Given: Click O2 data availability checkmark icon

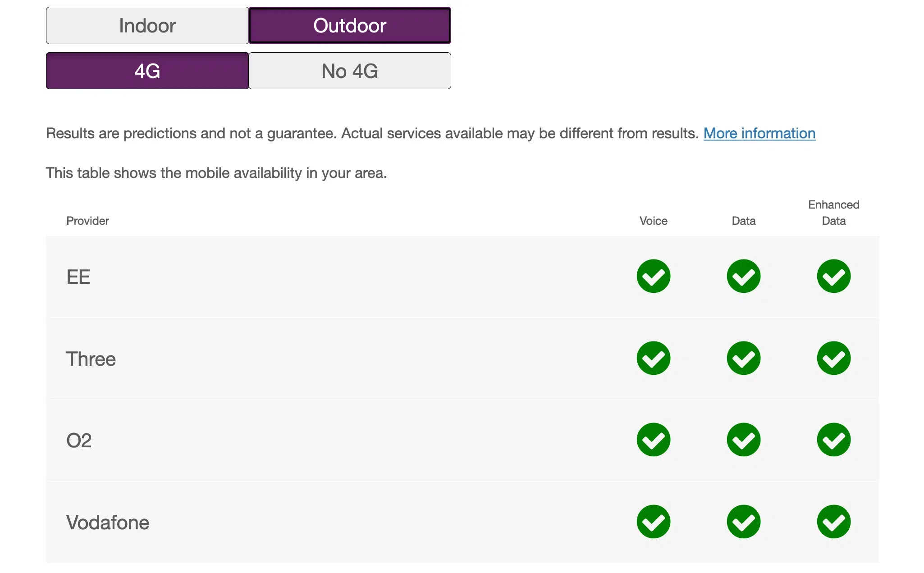Looking at the screenshot, I should (743, 440).
